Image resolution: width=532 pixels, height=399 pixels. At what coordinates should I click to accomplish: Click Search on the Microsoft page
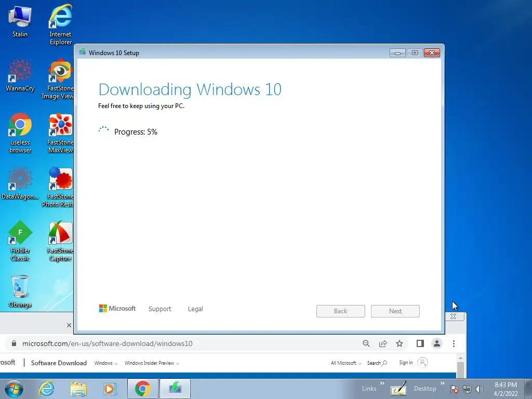point(377,363)
